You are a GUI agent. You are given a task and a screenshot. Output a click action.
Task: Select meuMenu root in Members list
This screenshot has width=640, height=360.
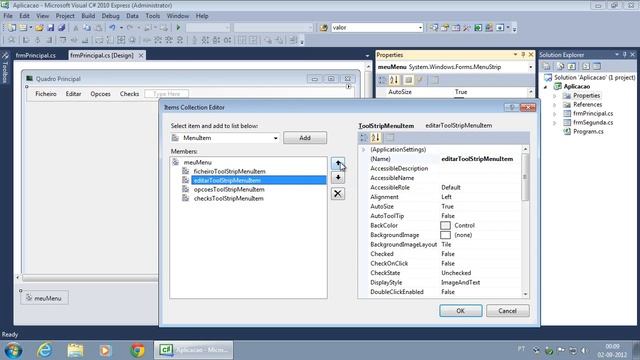[198, 162]
